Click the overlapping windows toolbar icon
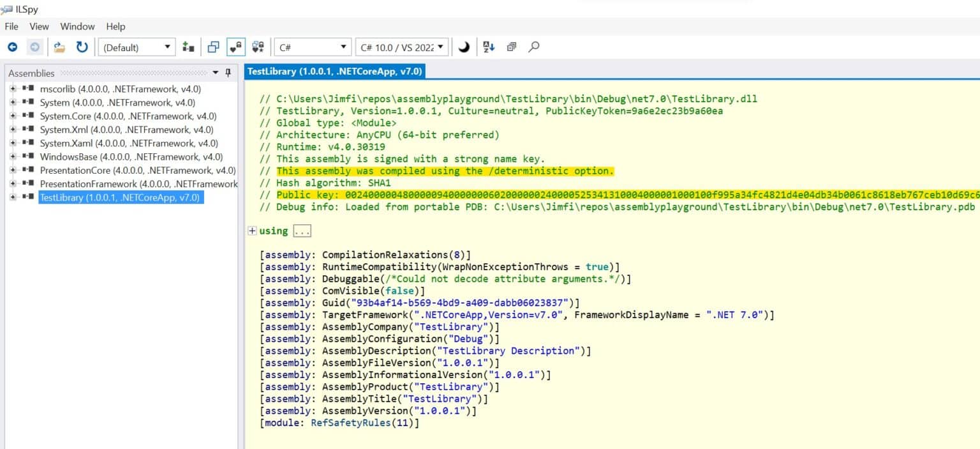Screen dimensions: 980x449 [214, 47]
